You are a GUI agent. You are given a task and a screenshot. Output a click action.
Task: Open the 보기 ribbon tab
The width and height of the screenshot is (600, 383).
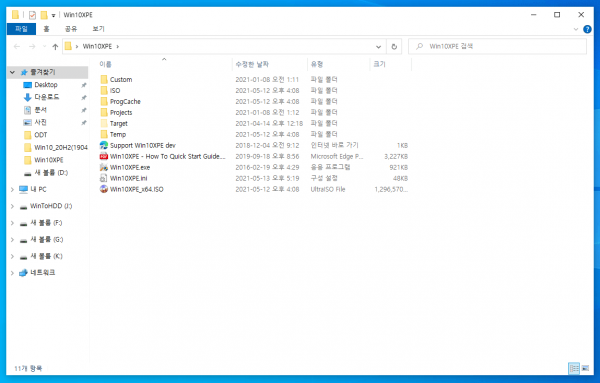click(x=98, y=29)
